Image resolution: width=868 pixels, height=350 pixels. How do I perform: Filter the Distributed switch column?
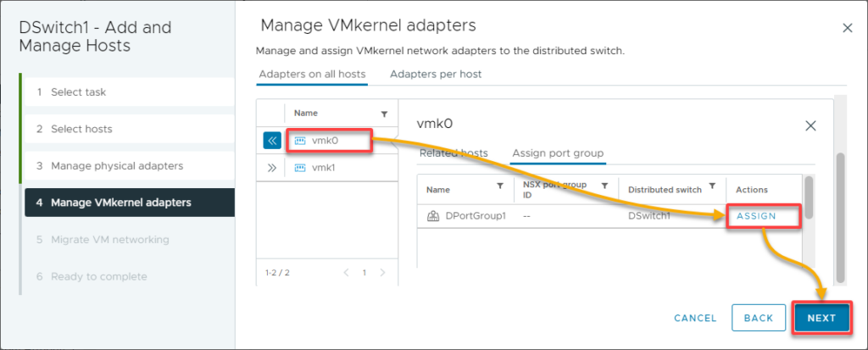click(714, 186)
